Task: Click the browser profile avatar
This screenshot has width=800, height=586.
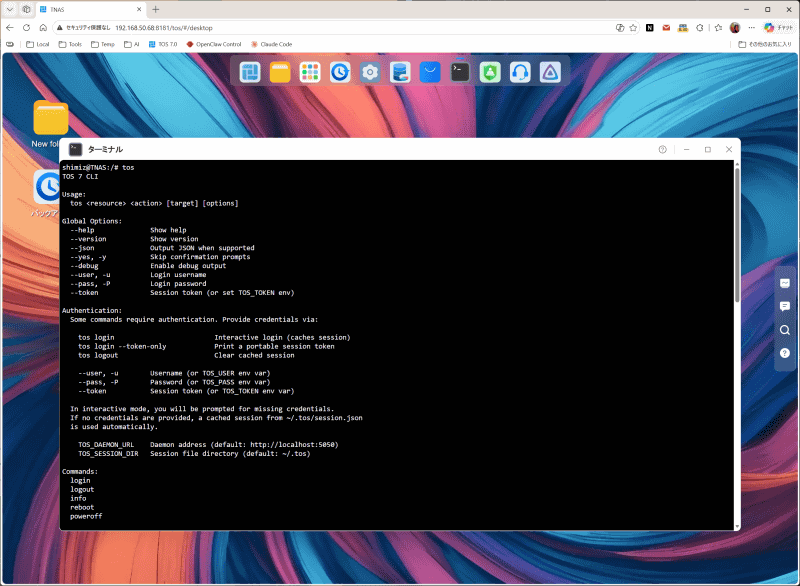Action: [x=735, y=28]
